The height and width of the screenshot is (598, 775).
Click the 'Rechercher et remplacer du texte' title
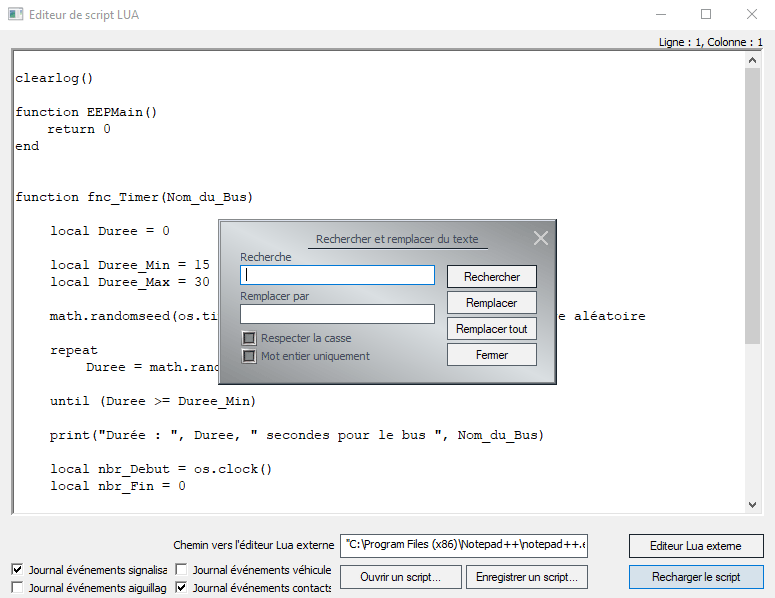[397, 239]
